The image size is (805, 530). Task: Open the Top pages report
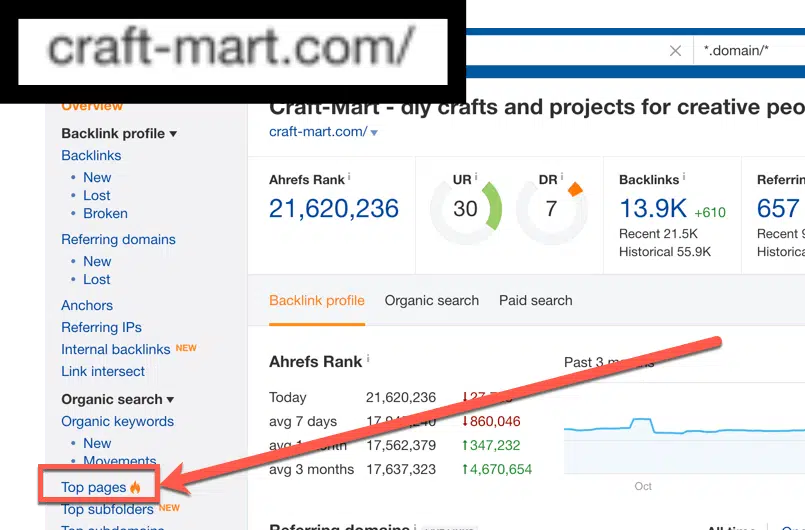(x=93, y=487)
